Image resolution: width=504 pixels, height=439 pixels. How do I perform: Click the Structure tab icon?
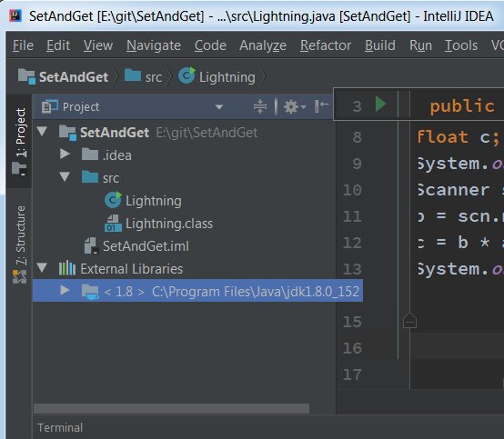point(19,277)
